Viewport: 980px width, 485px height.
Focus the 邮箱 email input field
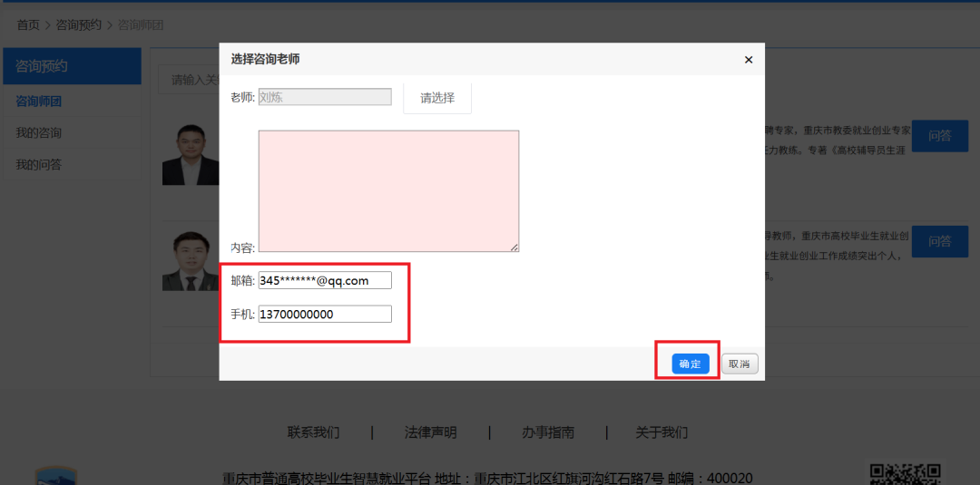(x=325, y=281)
